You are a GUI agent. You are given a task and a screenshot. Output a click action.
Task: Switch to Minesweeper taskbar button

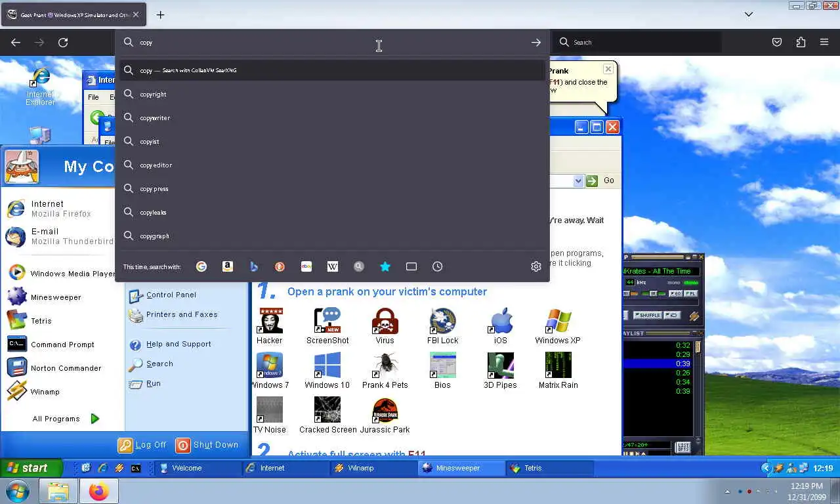[461, 468]
